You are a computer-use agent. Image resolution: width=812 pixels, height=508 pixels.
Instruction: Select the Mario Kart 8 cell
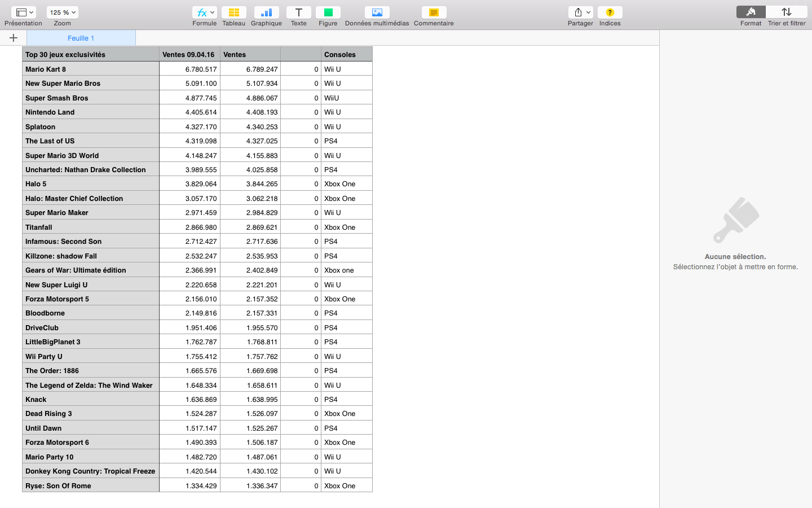(x=91, y=69)
